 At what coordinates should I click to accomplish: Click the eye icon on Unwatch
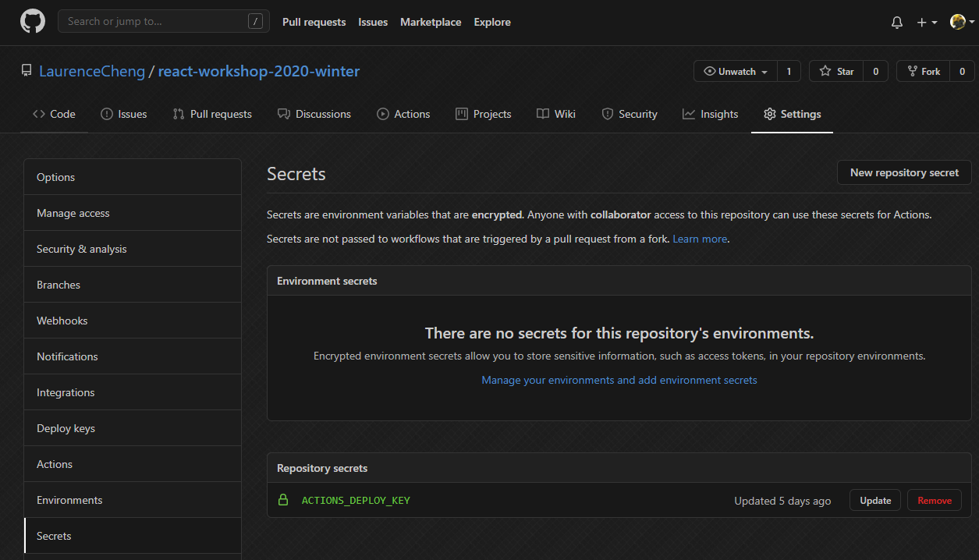point(709,71)
